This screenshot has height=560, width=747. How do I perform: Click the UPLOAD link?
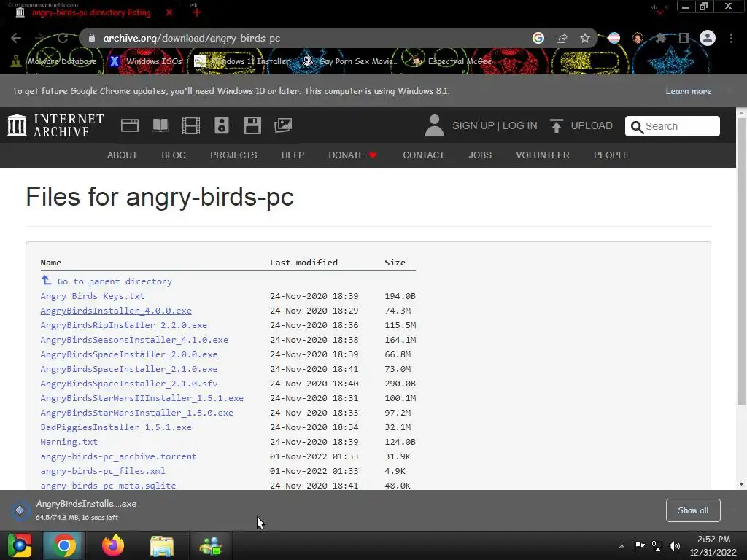point(592,125)
